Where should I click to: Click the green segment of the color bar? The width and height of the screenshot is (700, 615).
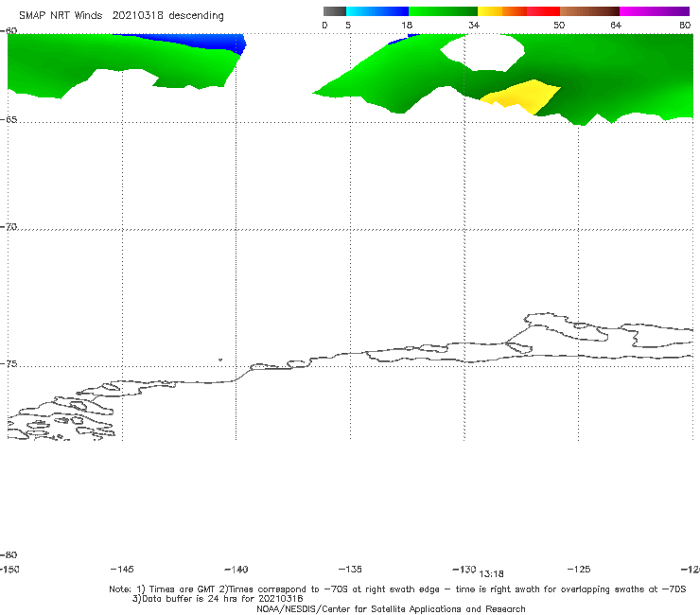point(443,11)
